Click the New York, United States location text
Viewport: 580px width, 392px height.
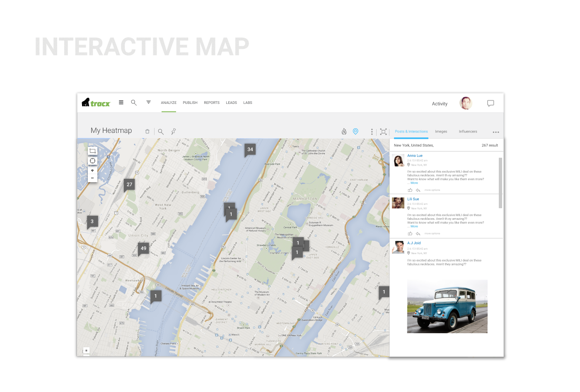click(x=413, y=145)
